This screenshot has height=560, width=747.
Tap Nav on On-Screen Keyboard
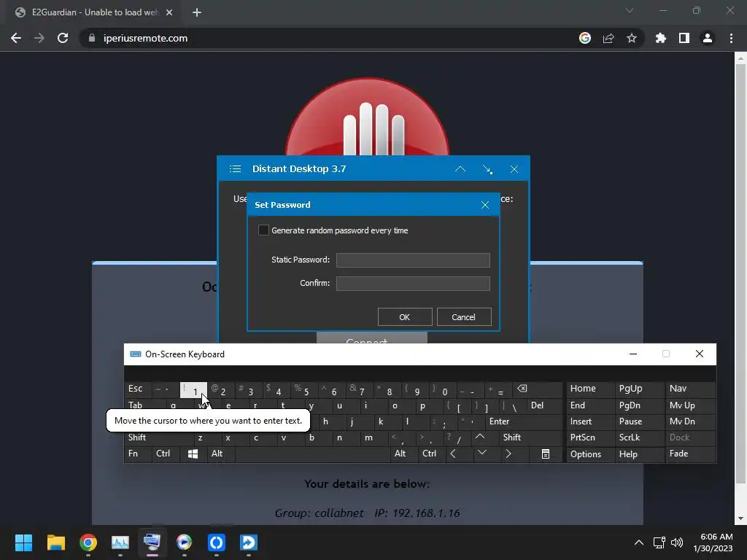(690, 389)
